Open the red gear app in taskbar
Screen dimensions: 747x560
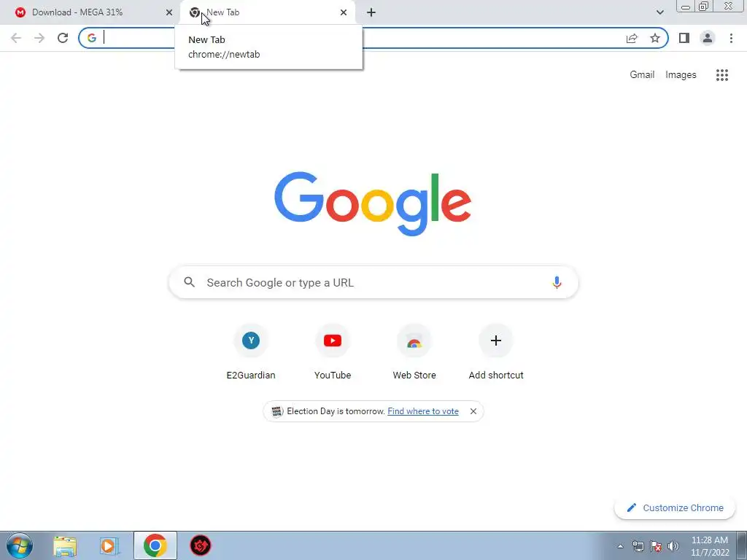[x=201, y=545]
